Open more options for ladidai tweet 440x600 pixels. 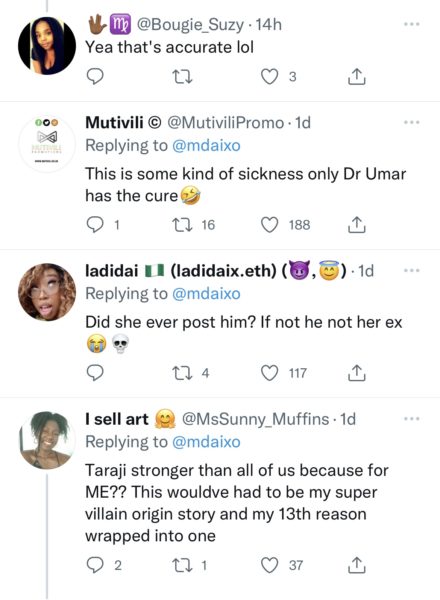pos(412,271)
